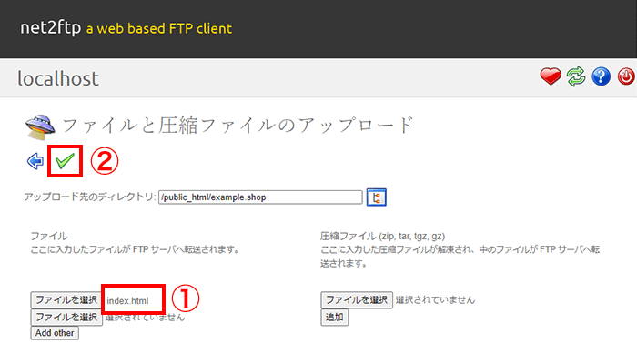The height and width of the screenshot is (364, 637).
Task: Choose an archive with 圧縮ファイル's ファイルを選択 button
Action: (x=357, y=299)
